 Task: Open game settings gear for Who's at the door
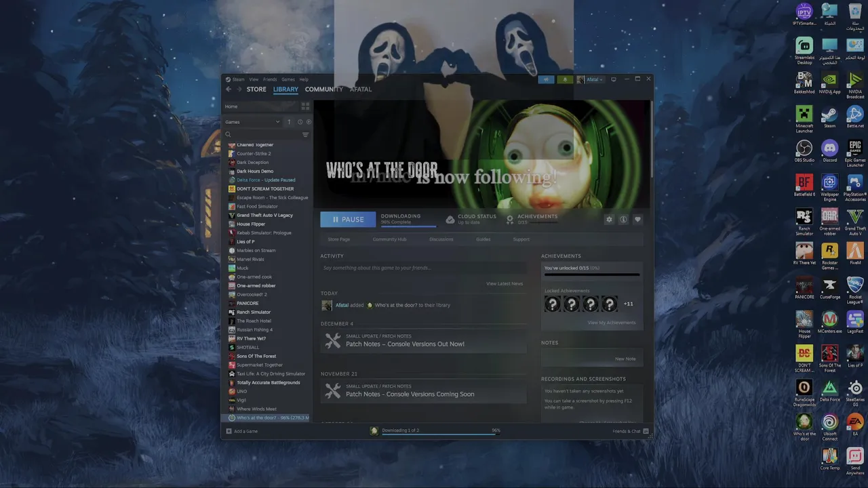(x=609, y=220)
